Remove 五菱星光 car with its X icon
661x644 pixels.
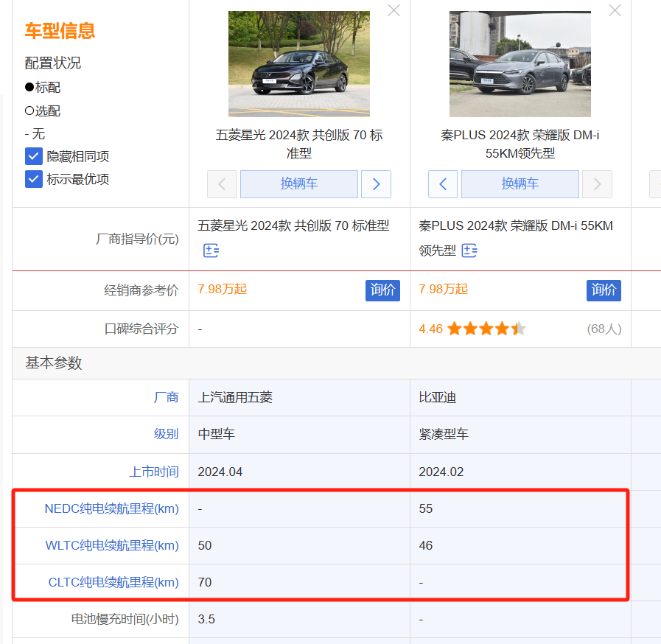tap(394, 10)
